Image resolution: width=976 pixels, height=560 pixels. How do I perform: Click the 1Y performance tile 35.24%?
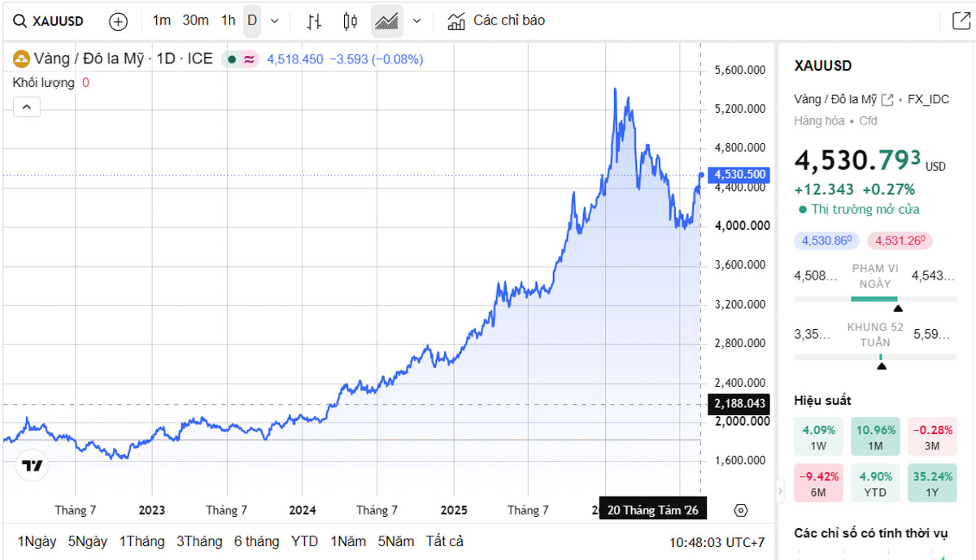932,483
